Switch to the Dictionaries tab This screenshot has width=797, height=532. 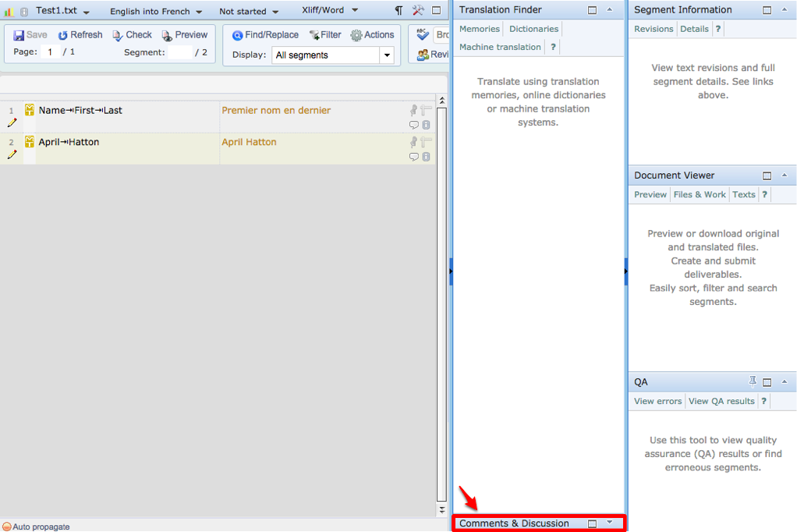point(533,29)
